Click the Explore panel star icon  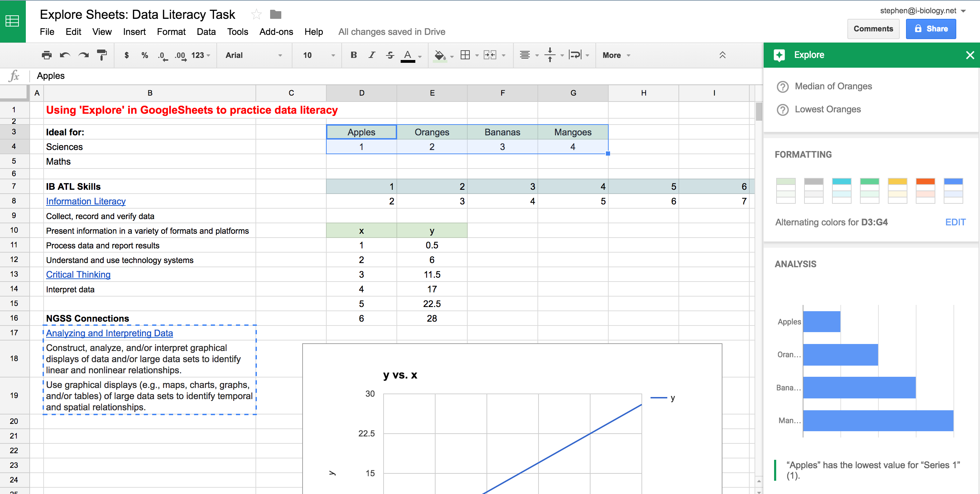coord(779,55)
